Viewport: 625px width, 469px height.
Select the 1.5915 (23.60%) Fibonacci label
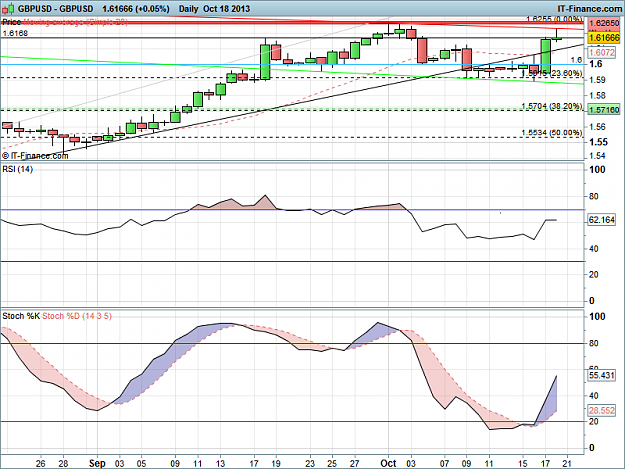[552, 73]
